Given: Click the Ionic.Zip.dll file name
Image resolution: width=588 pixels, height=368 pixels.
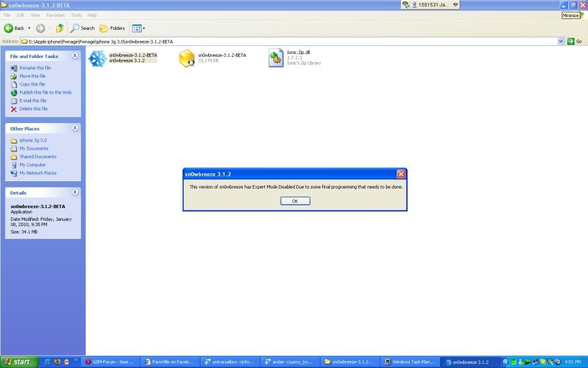Looking at the screenshot, I should [x=298, y=52].
